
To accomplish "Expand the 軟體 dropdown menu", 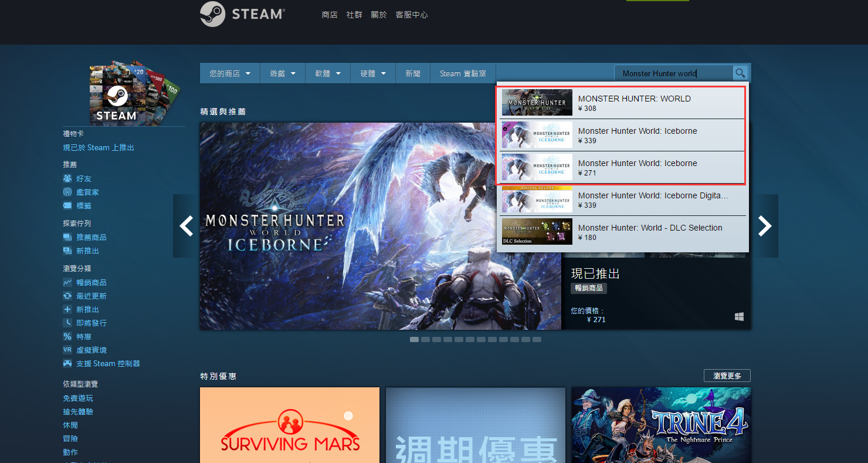I will 328,73.
